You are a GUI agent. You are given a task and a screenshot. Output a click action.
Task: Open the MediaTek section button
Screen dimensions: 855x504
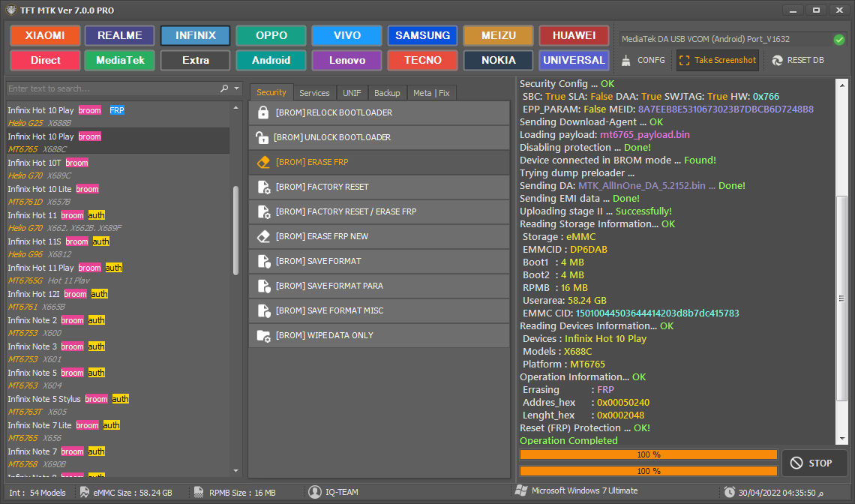pyautogui.click(x=120, y=61)
